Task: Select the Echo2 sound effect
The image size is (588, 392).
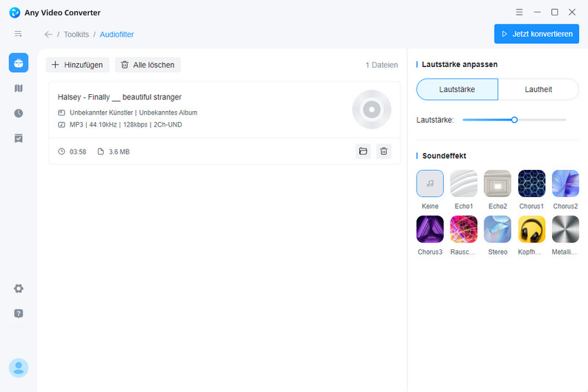Action: pos(498,183)
